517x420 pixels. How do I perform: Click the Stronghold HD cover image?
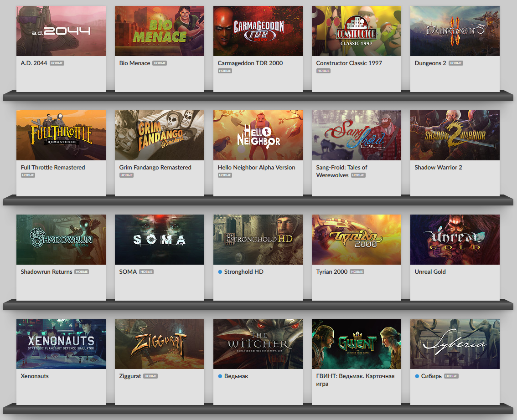258,240
